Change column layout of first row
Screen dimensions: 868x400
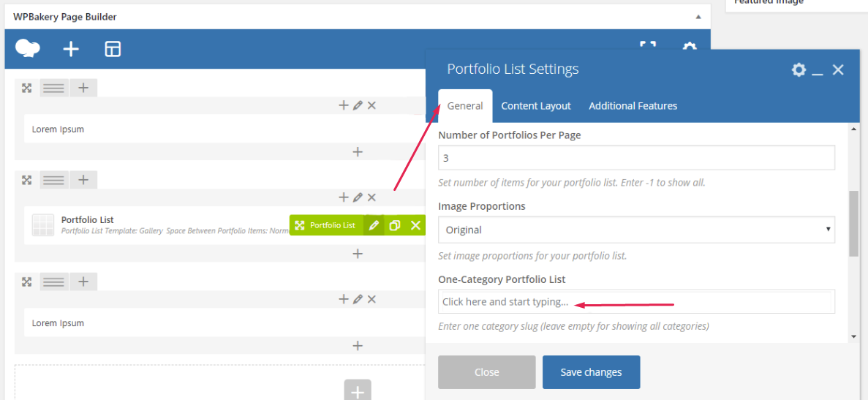point(53,88)
